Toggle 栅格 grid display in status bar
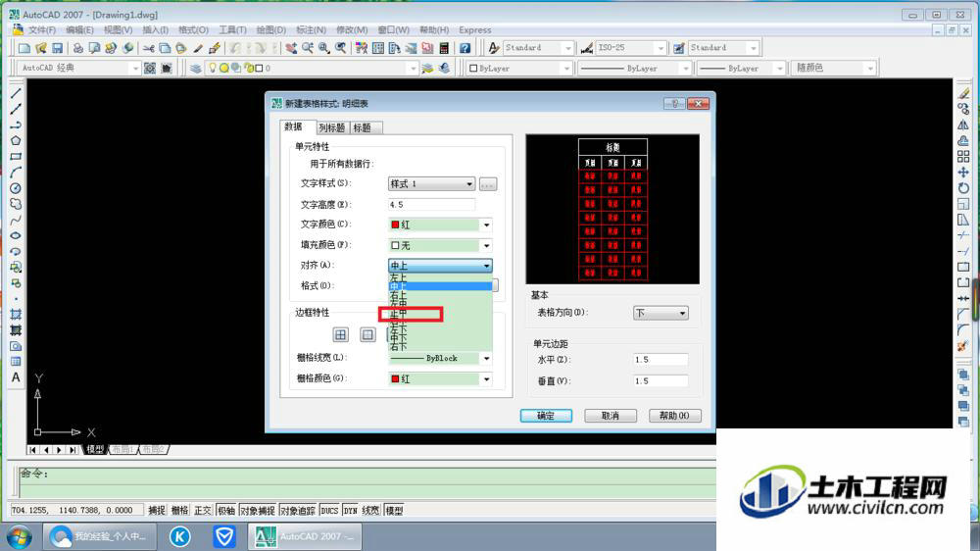 pyautogui.click(x=179, y=511)
